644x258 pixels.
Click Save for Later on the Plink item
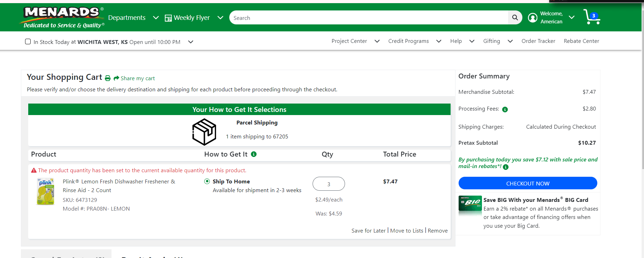tap(368, 231)
